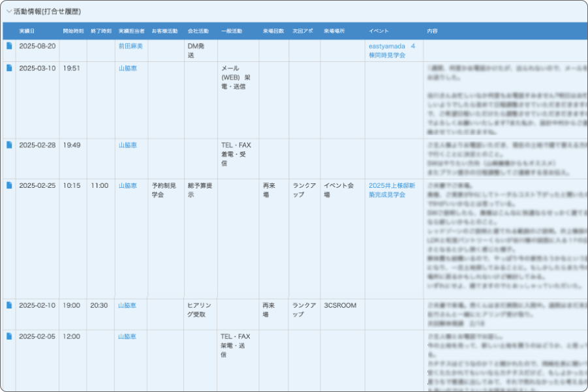
Task: Open the eastyamada 4棟同時見学会 event link
Action: [x=392, y=51]
